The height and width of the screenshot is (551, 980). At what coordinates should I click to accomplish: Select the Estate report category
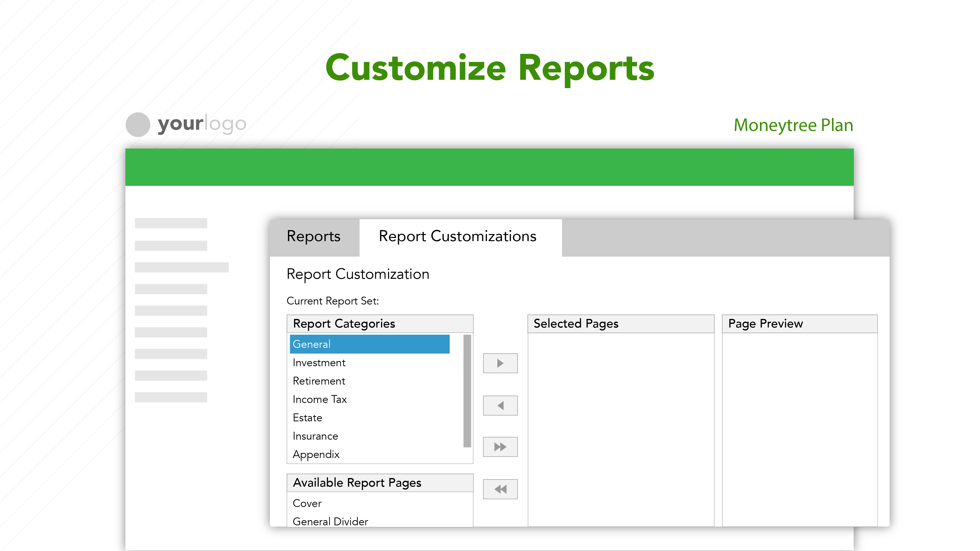click(307, 418)
